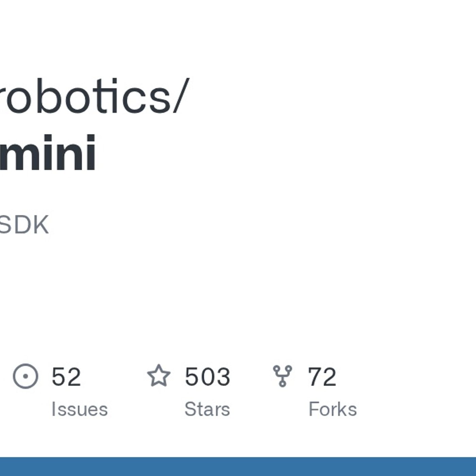
Task: Click the Forks branch icon
Action: click(x=283, y=376)
